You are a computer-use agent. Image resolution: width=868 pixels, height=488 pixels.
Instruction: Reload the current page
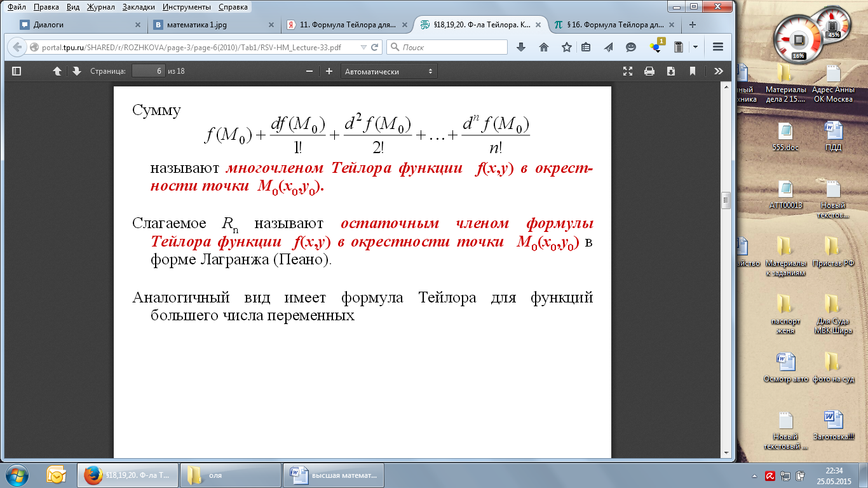[375, 47]
